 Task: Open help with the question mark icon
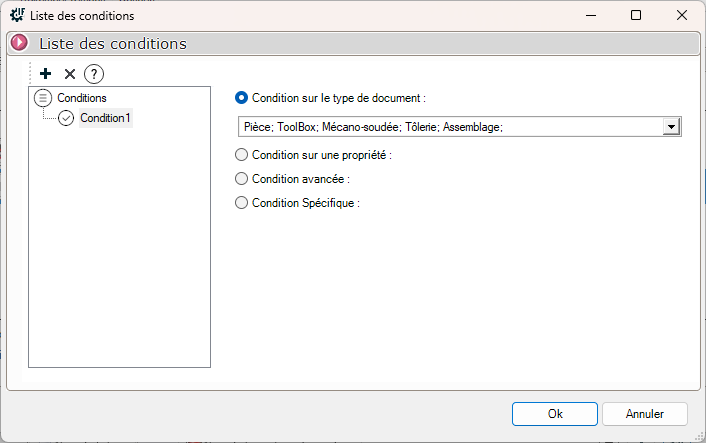point(94,74)
